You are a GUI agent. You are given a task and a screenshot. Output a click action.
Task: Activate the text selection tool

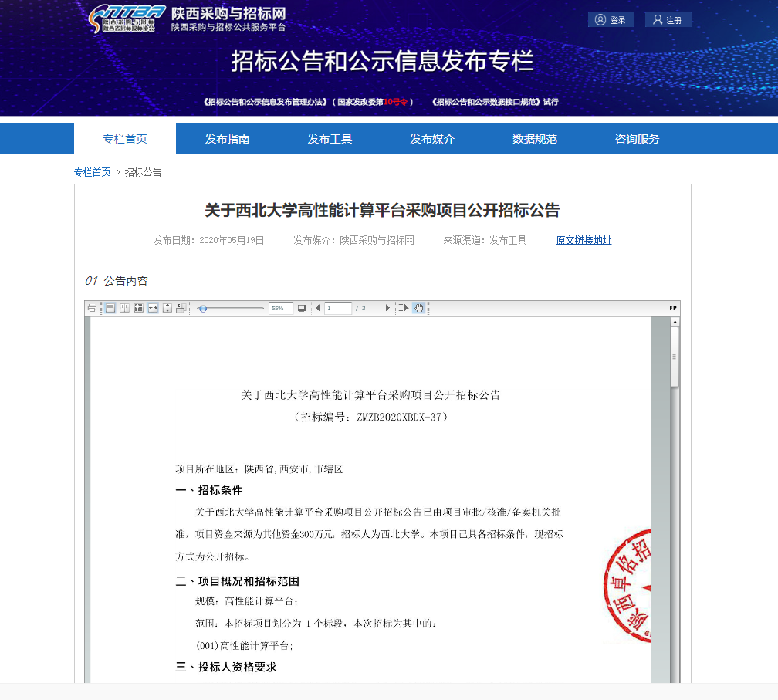tap(404, 308)
